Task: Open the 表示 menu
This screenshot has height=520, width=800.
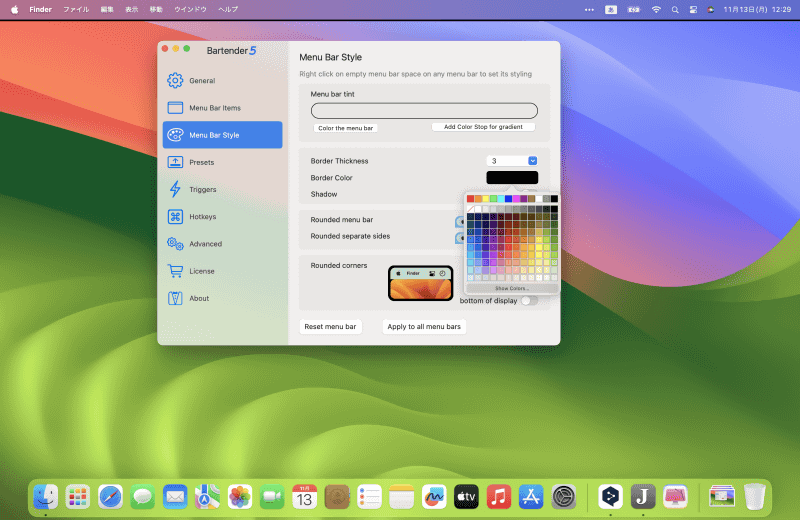Action: (132, 9)
